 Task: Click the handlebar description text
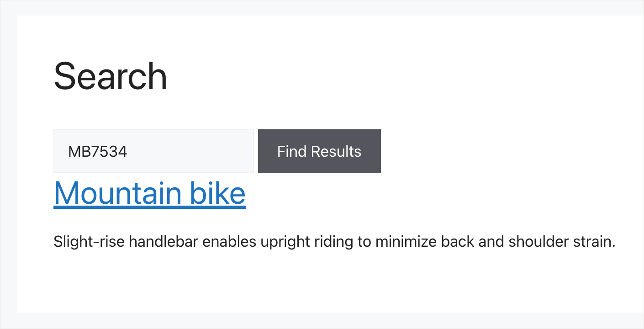[x=335, y=241]
